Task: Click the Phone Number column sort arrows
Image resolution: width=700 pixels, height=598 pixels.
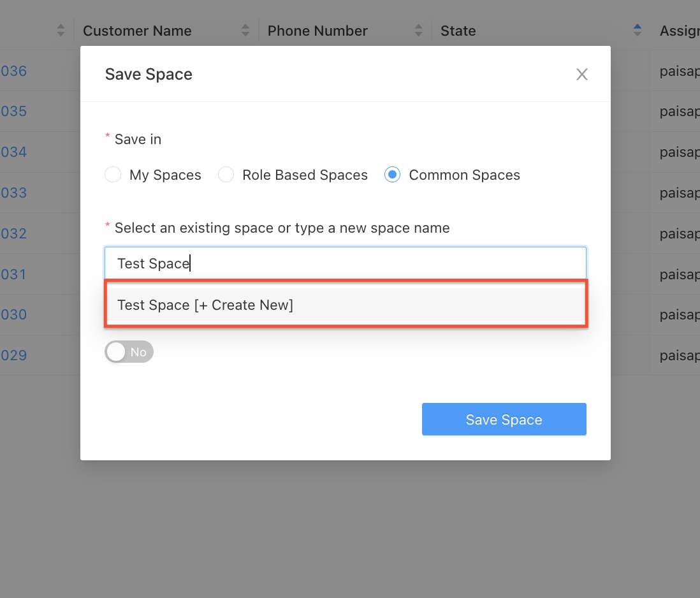Action: click(x=418, y=30)
